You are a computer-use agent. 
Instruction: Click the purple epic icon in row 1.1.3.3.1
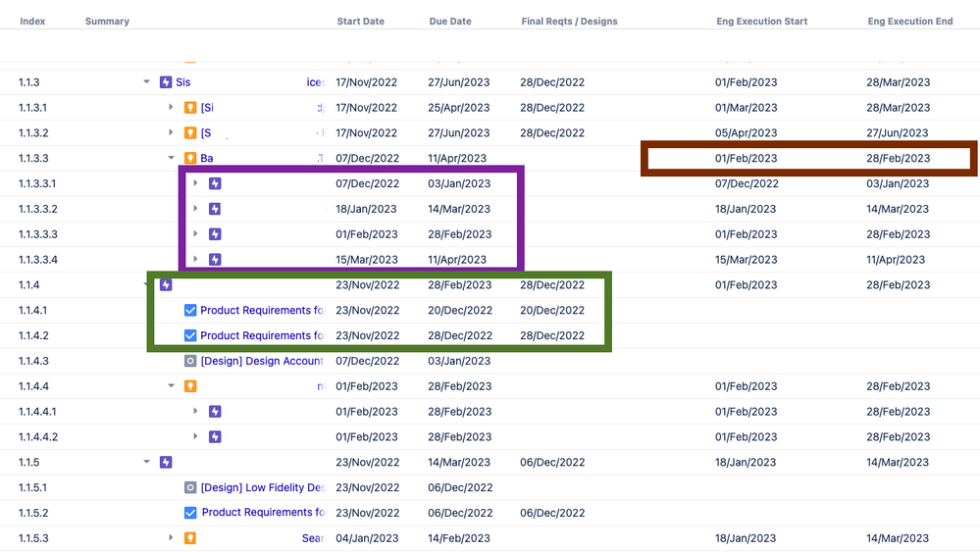(215, 183)
